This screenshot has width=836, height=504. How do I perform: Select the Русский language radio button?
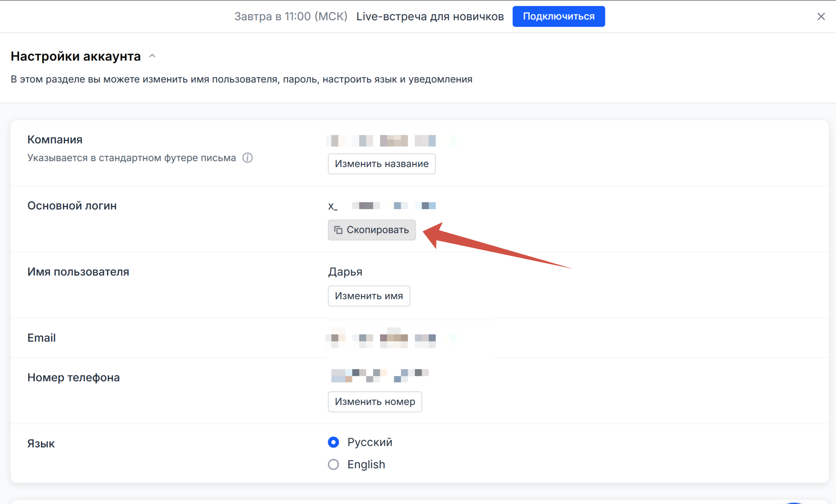pyautogui.click(x=333, y=442)
